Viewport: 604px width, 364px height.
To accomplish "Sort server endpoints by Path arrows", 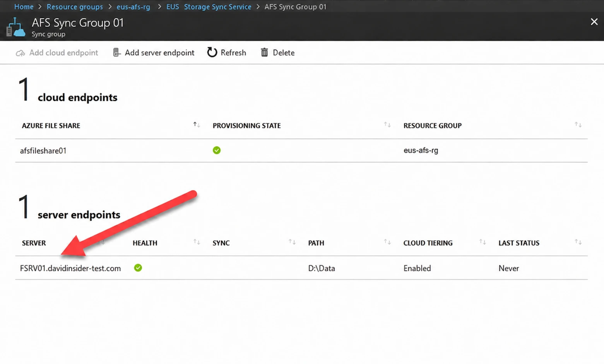I will 387,242.
